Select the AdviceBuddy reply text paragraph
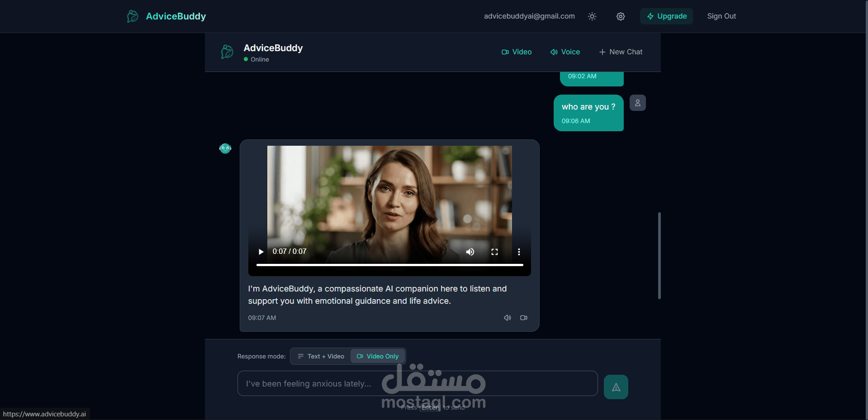Image resolution: width=868 pixels, height=420 pixels. point(377,295)
